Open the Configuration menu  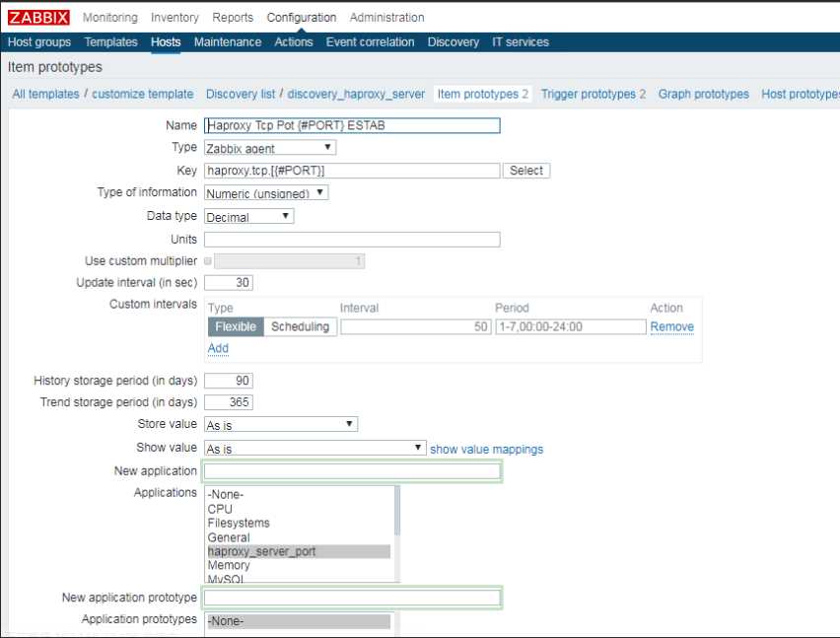[x=302, y=17]
